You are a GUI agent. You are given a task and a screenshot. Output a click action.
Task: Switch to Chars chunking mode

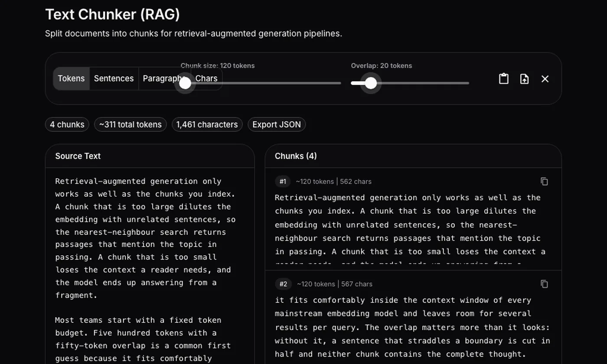click(x=206, y=78)
